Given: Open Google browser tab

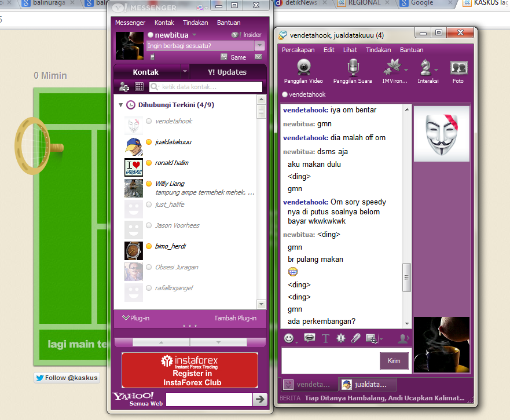Looking at the screenshot, I should (x=426, y=3).
